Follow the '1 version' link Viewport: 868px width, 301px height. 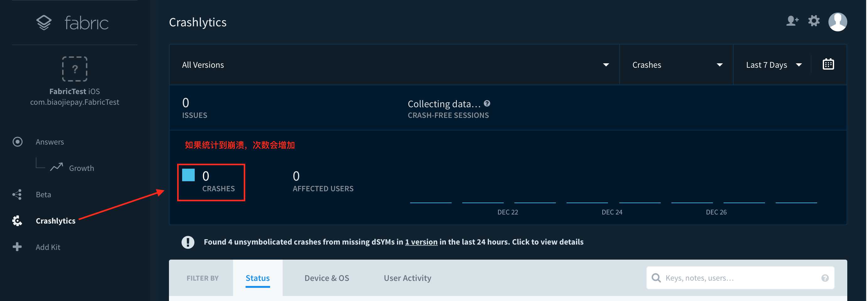coord(421,242)
